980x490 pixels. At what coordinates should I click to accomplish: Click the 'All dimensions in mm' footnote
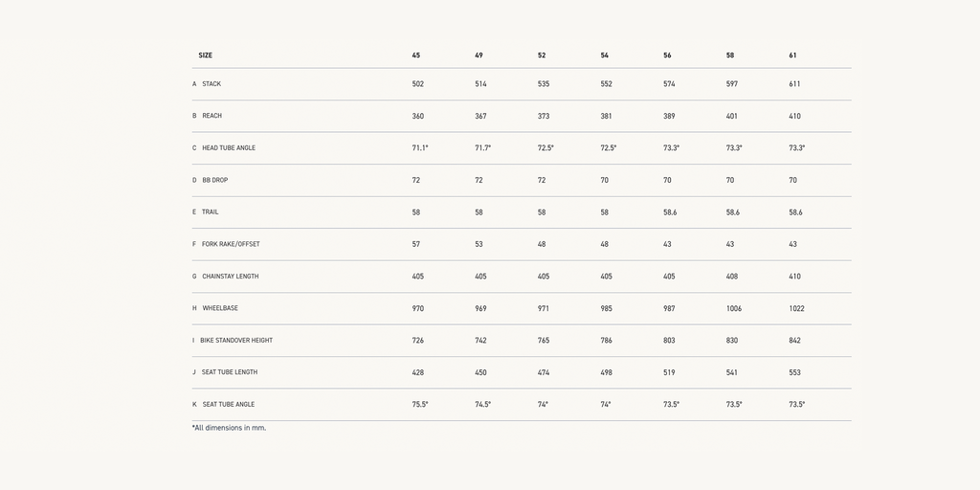[x=230, y=428]
